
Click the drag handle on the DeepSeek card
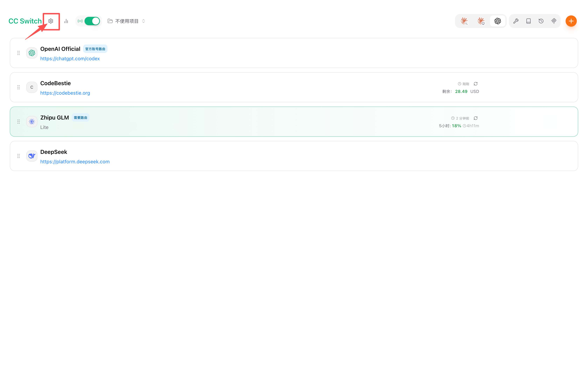19,156
